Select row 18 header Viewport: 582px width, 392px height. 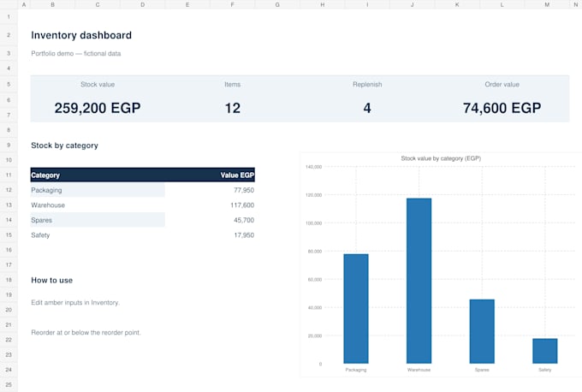click(9, 280)
